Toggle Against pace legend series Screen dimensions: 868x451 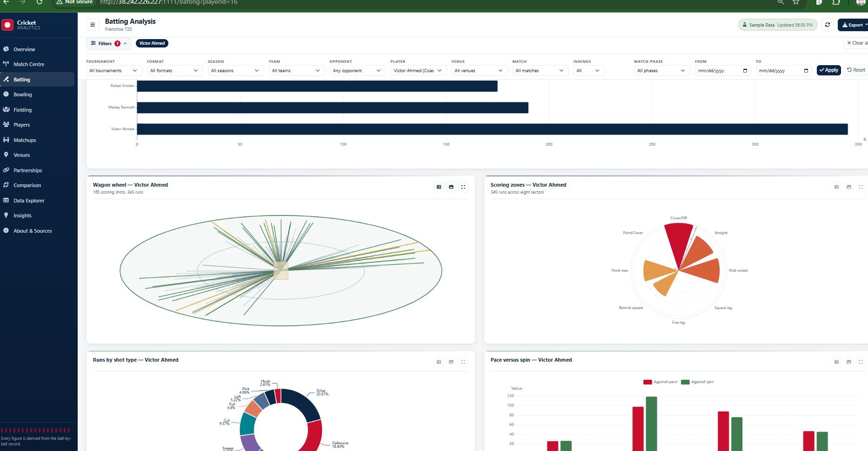click(660, 382)
